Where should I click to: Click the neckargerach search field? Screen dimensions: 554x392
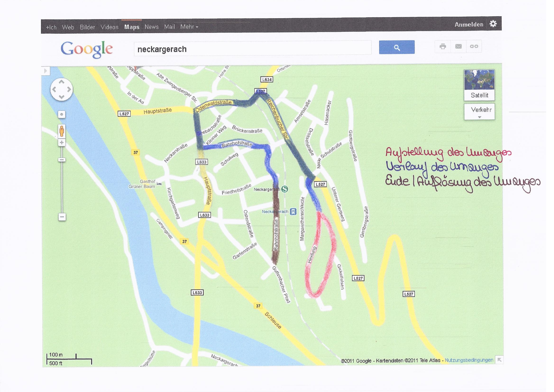pyautogui.click(x=252, y=49)
